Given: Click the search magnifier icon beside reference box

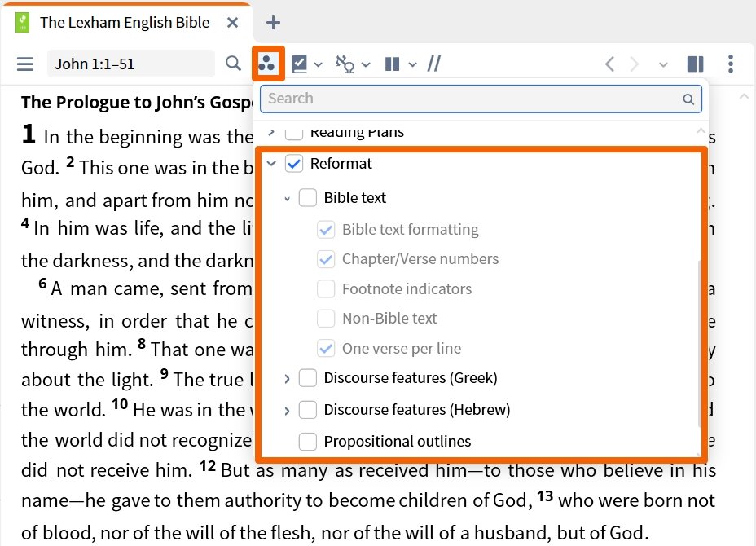Looking at the screenshot, I should 233,64.
